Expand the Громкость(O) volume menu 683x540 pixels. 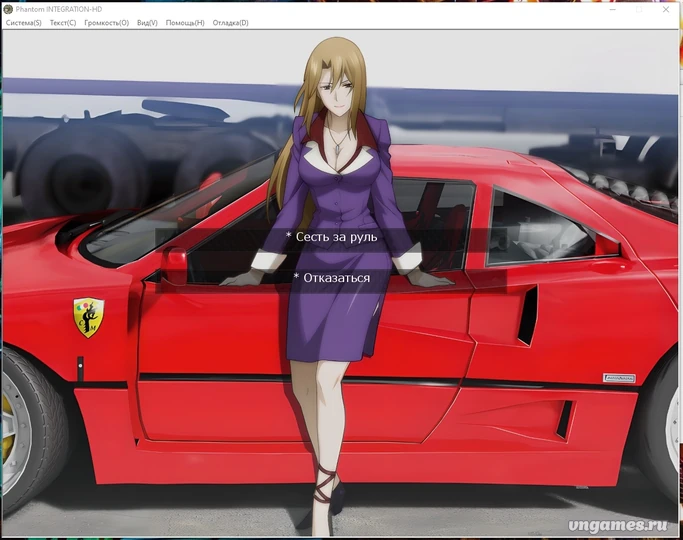[106, 22]
